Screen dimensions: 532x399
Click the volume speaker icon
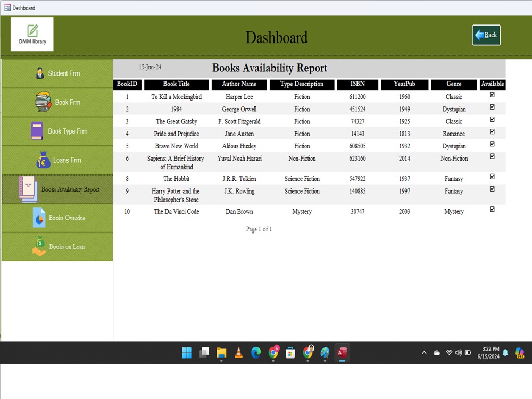point(459,353)
